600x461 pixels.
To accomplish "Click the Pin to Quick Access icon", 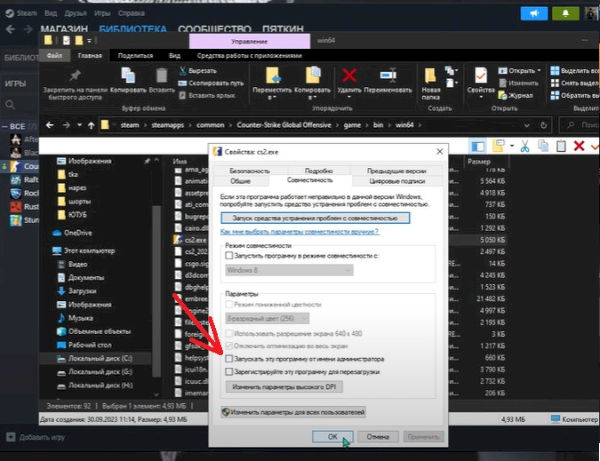I will [75, 75].
